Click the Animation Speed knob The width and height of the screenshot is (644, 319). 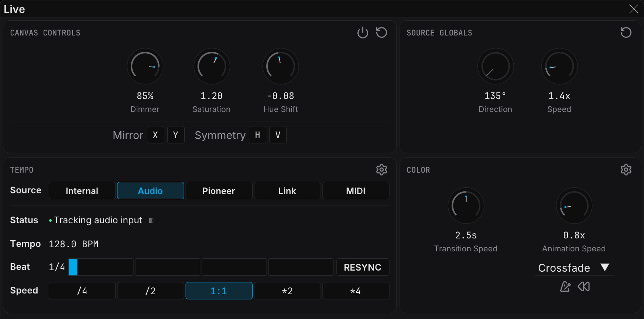pos(574,206)
